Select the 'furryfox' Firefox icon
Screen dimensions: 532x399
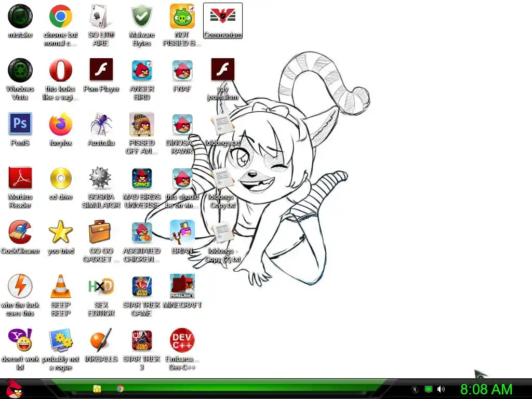[60, 124]
